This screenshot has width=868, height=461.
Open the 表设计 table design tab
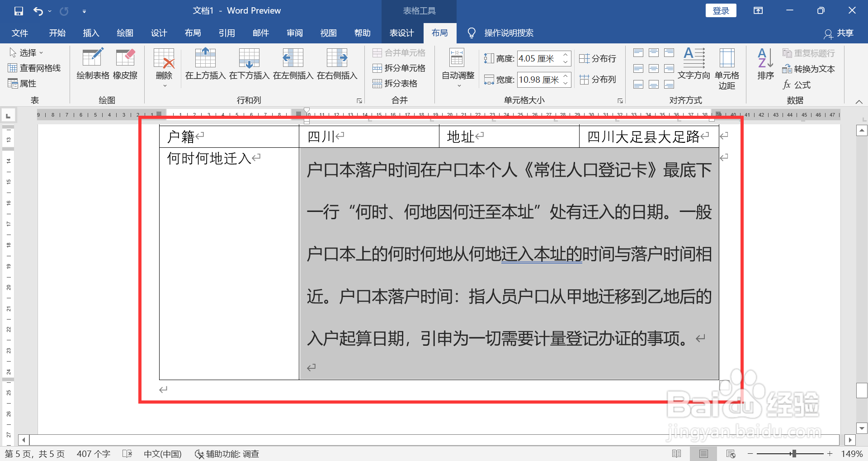(x=402, y=33)
